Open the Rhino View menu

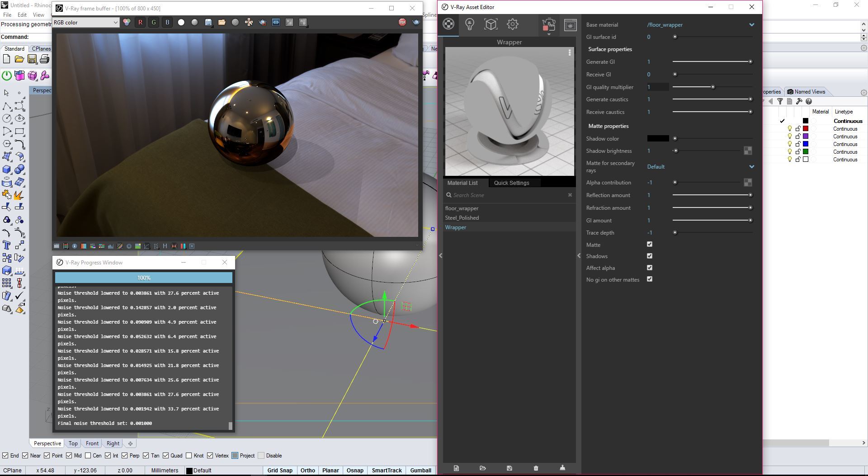(38, 15)
